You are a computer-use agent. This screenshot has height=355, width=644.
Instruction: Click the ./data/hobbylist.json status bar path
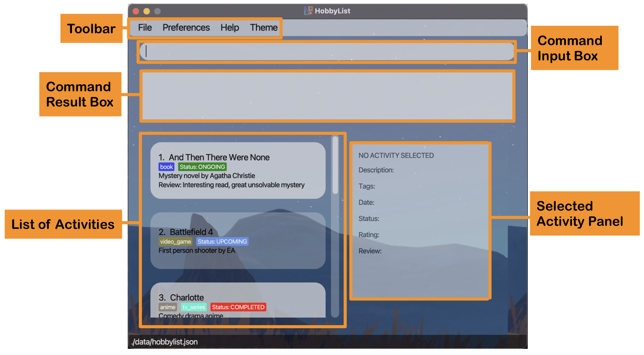point(165,342)
